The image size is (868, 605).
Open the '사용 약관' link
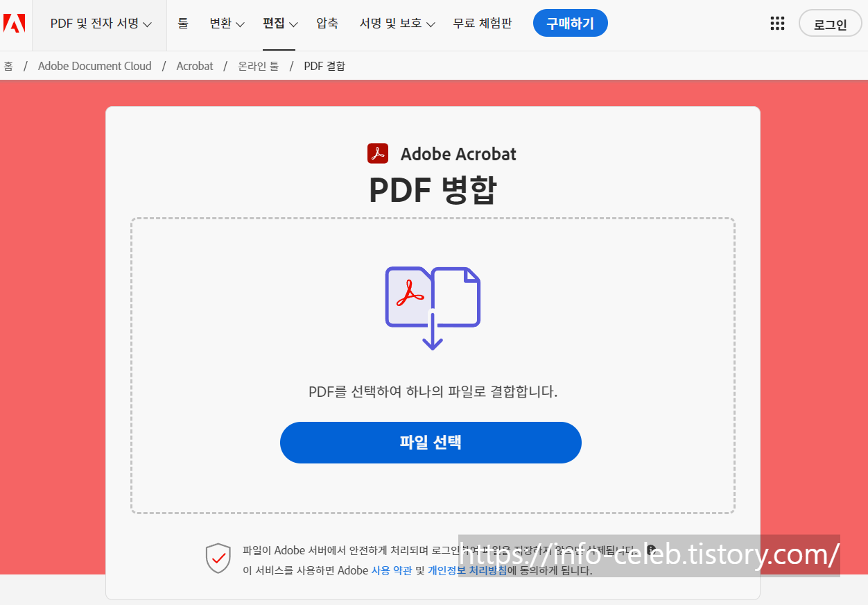[x=392, y=571]
